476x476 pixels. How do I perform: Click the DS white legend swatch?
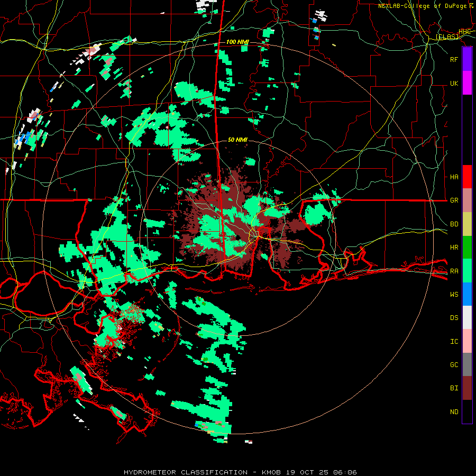(x=467, y=317)
